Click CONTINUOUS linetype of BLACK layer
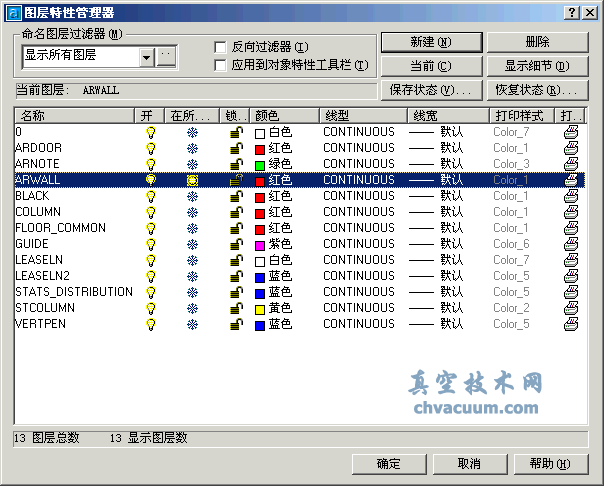 coord(358,196)
